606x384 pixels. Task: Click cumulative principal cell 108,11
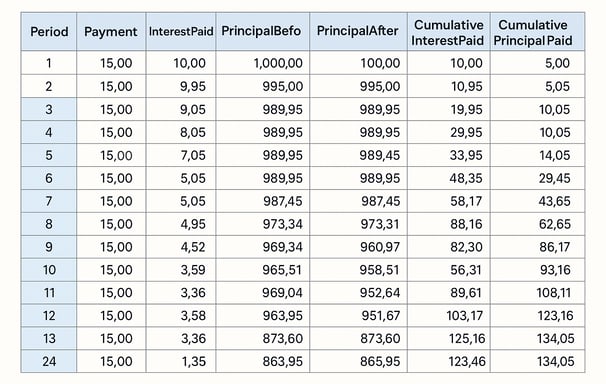pyautogui.click(x=537, y=292)
